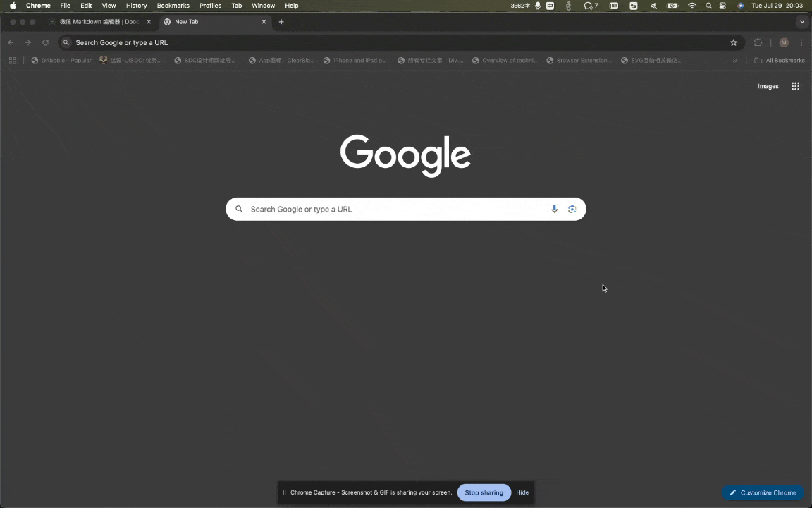Open the SDC设计师网址导航 bookmark
Image resolution: width=812 pixels, height=508 pixels.
[205, 60]
